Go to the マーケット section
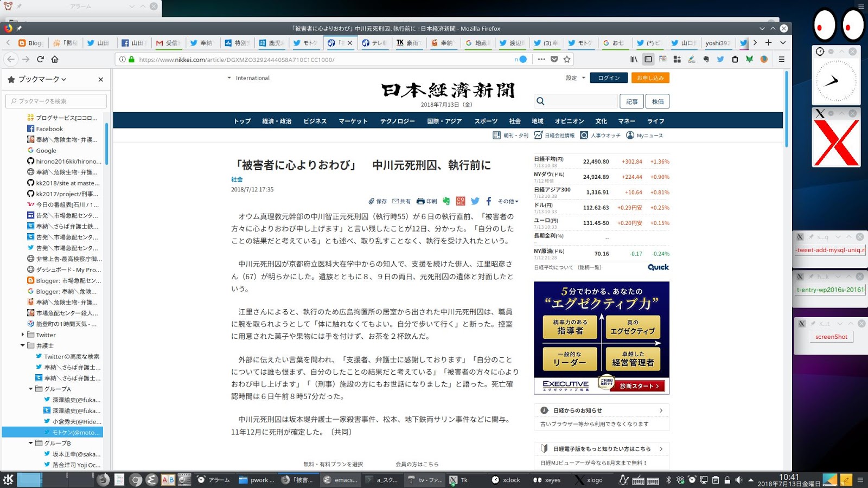868x488 pixels. (353, 121)
